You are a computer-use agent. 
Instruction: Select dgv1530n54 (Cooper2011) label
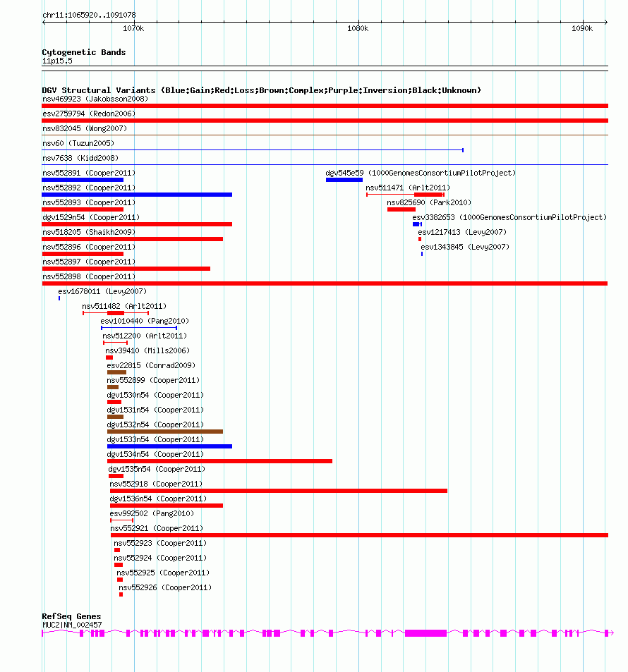[x=155, y=395]
